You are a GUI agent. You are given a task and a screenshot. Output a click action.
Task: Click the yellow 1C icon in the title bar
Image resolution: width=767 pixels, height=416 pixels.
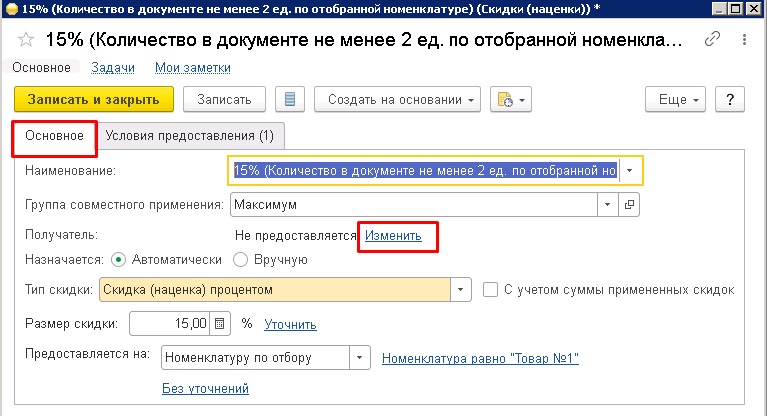point(12,9)
